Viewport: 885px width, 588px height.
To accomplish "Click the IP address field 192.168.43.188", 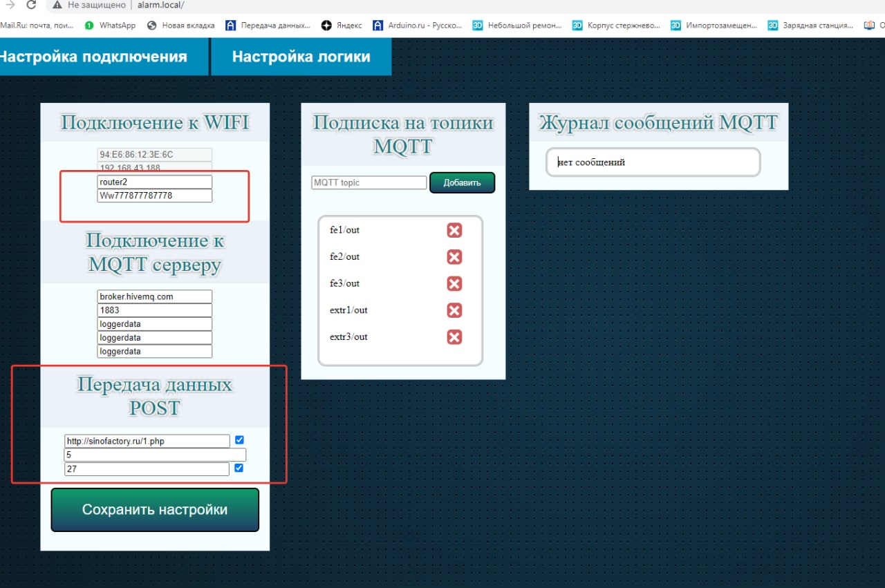I will click(155, 168).
